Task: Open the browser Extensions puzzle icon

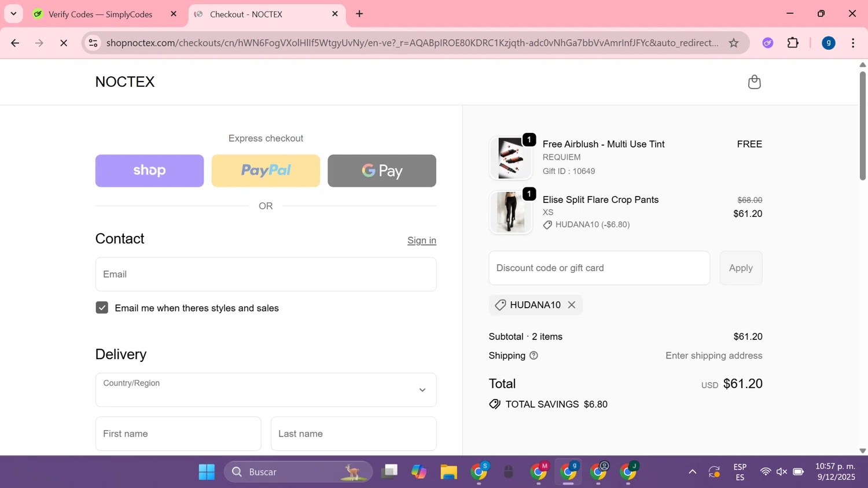Action: (793, 43)
